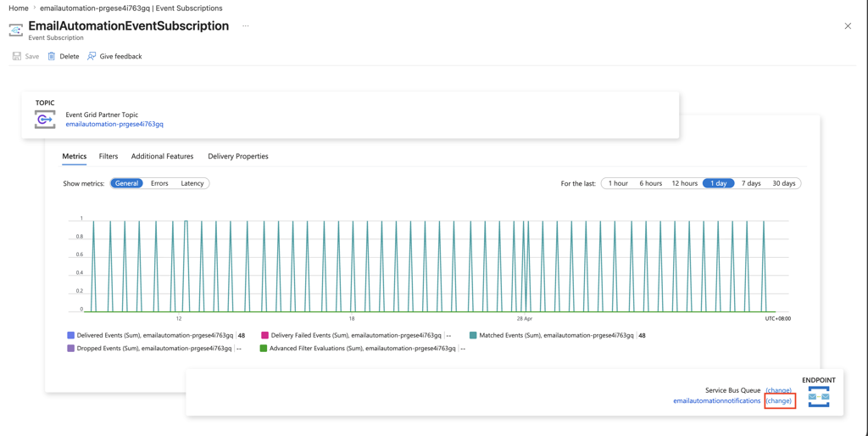Image resolution: width=868 pixels, height=436 pixels.
Task: Switch to the Metrics tab
Action: (x=75, y=156)
